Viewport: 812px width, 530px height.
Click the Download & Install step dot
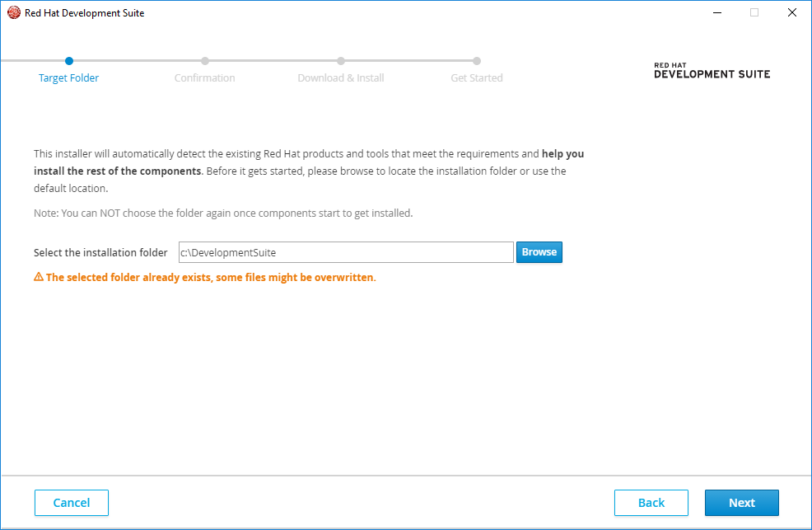click(341, 60)
